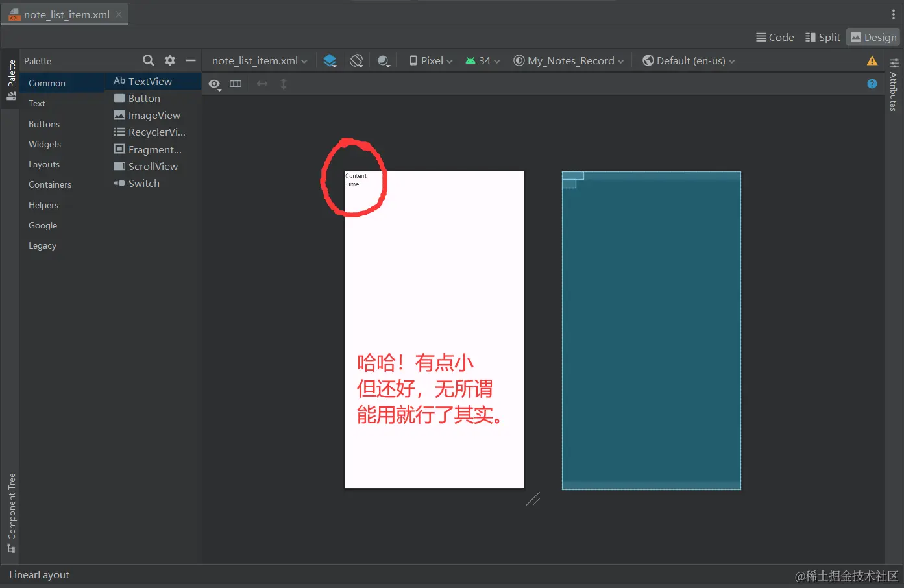Open the Attributes side panel
This screenshot has width=904, height=588.
[x=894, y=85]
